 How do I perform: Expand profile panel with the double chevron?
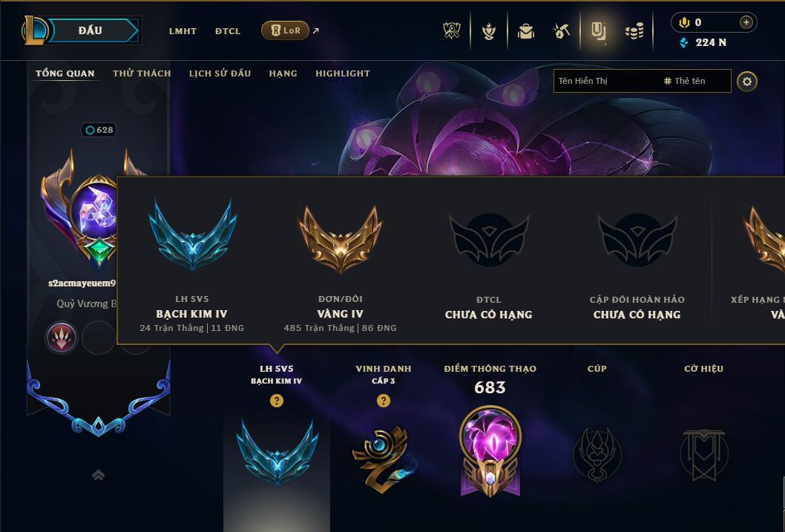pyautogui.click(x=98, y=475)
